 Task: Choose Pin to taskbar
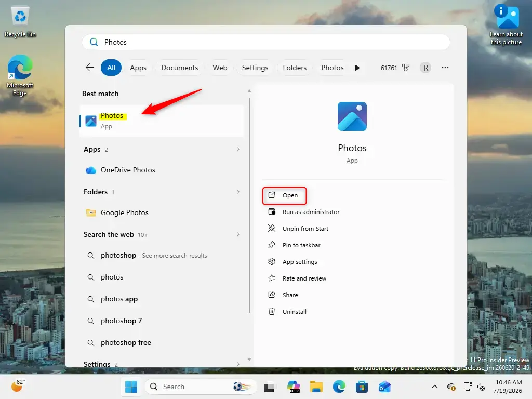301,245
